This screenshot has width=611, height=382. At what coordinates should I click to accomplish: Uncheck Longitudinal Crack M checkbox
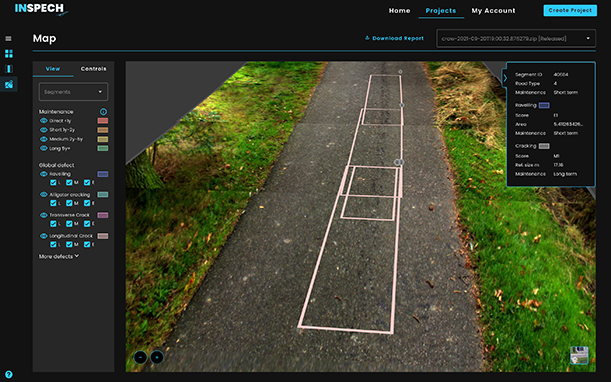[x=69, y=244]
